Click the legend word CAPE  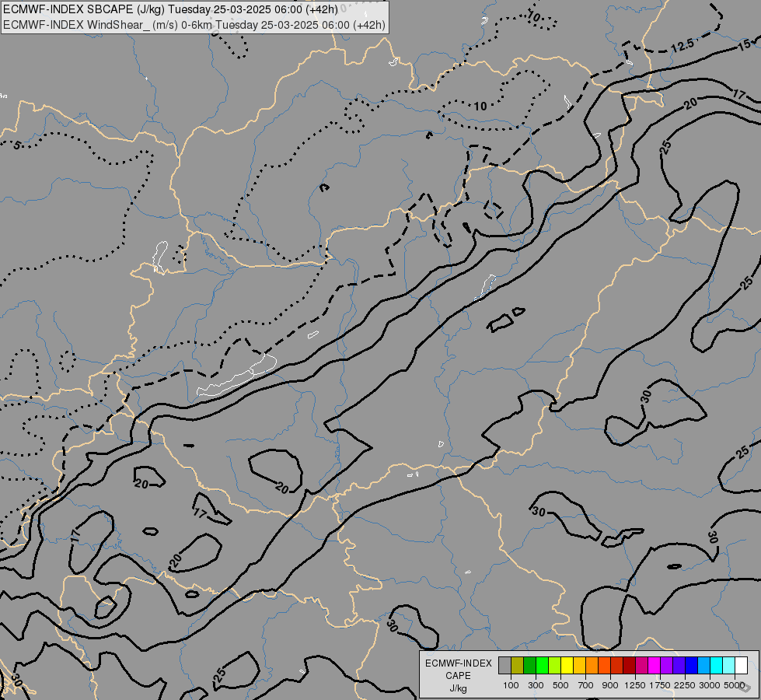point(458,676)
